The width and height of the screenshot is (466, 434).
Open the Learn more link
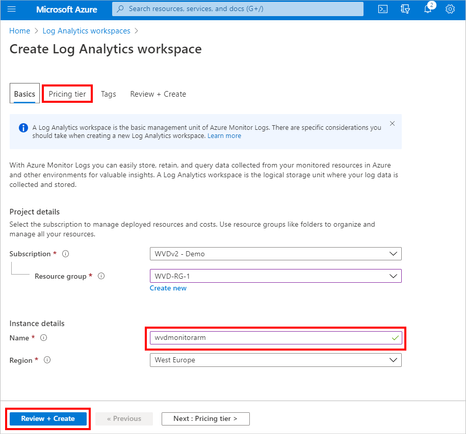coord(224,136)
